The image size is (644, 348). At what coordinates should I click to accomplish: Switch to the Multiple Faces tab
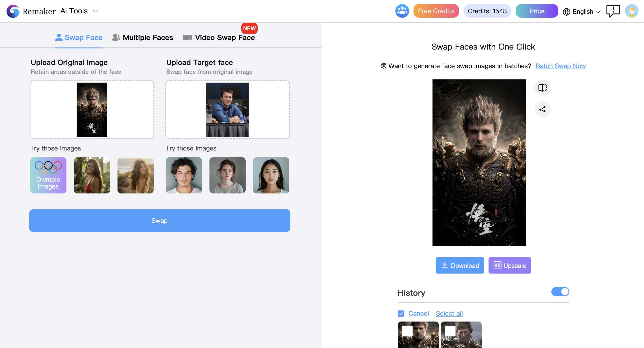coord(143,38)
